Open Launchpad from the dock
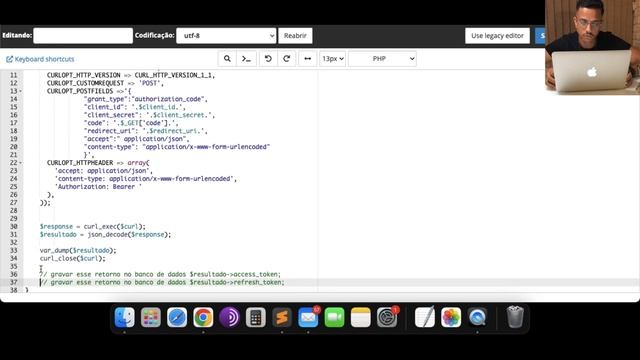 pyautogui.click(x=151, y=317)
